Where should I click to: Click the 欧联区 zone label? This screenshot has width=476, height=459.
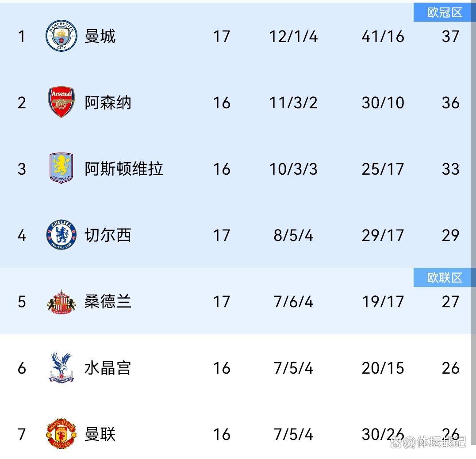click(x=444, y=278)
